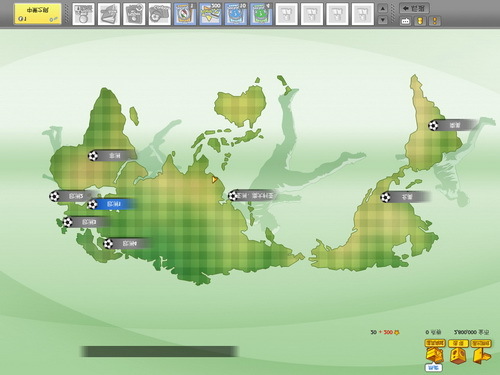Screen dimensions: 500x375
Task: Click the yellow stacked-box icon at bottom right
Action: click(435, 351)
